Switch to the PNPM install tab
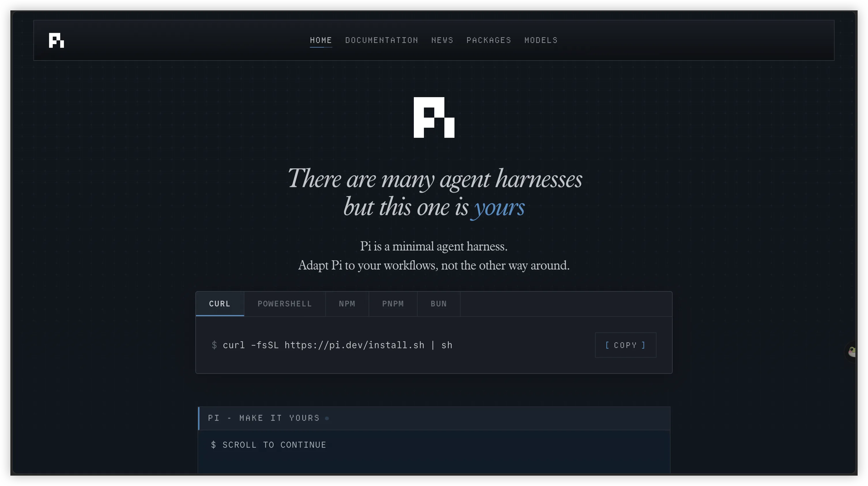 pos(393,304)
